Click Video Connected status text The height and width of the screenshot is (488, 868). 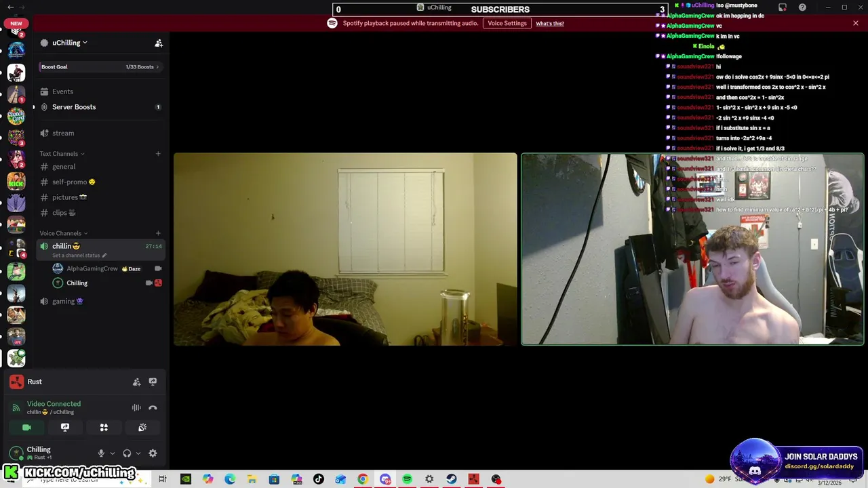click(x=54, y=404)
